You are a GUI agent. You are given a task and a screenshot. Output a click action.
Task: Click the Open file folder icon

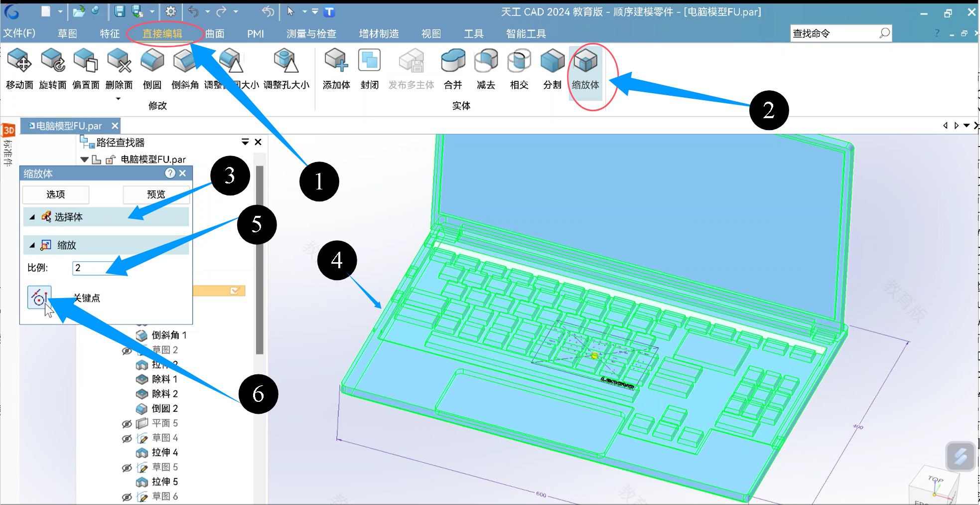pyautogui.click(x=78, y=11)
